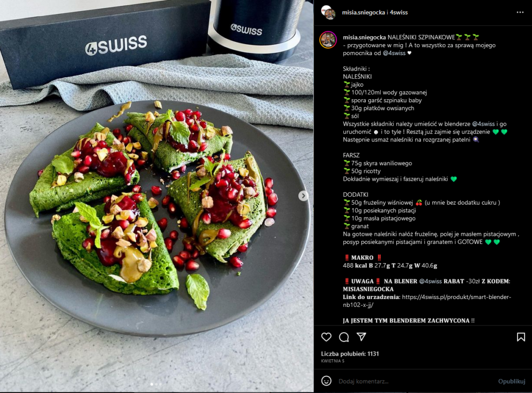
Task: Open misia.sniegocka username in header
Action: pos(363,12)
